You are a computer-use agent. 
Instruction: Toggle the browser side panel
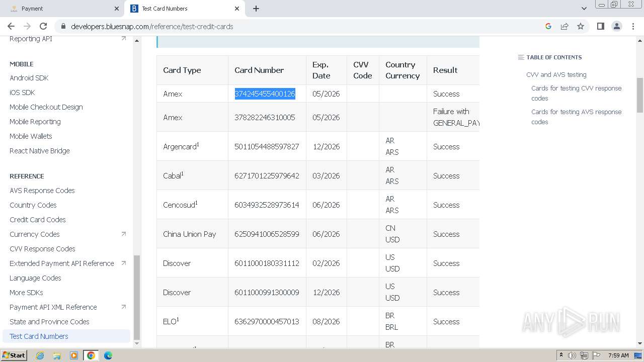tap(600, 26)
